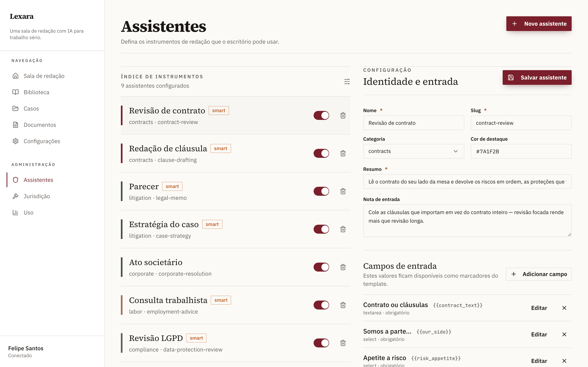Open the Categoria dropdown

414,151
